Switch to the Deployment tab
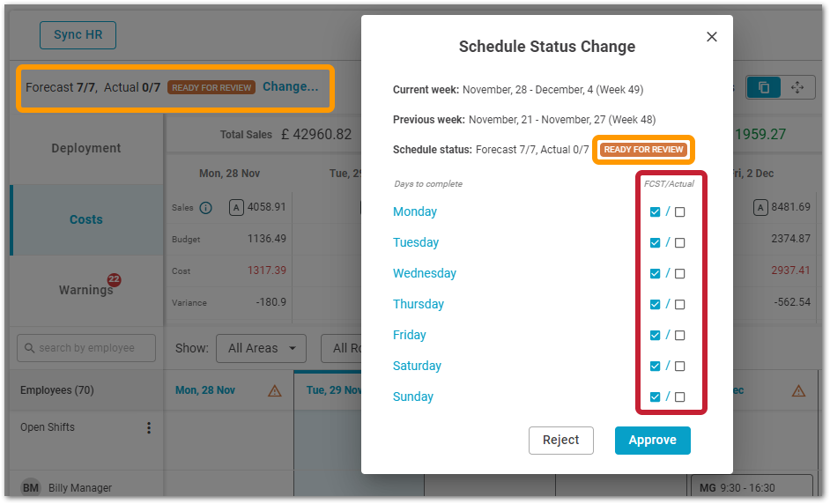Image resolution: width=830 pixels, height=504 pixels. pyautogui.click(x=86, y=148)
